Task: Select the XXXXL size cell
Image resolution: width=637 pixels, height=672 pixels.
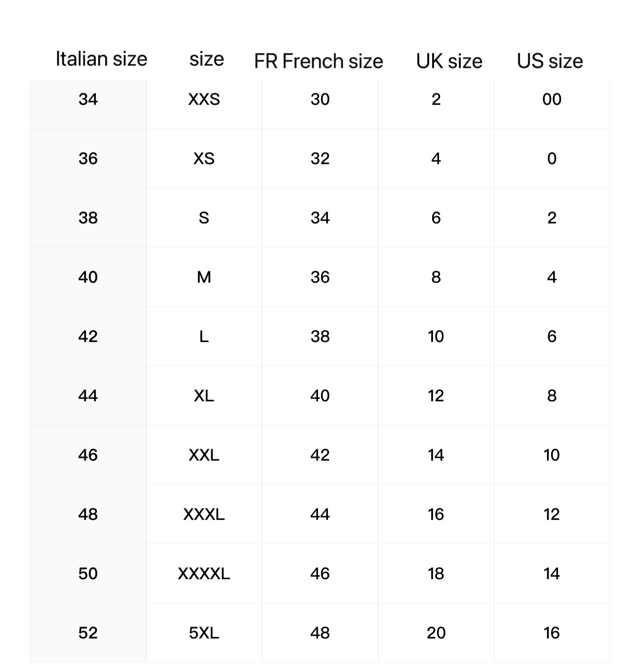Action: [204, 574]
